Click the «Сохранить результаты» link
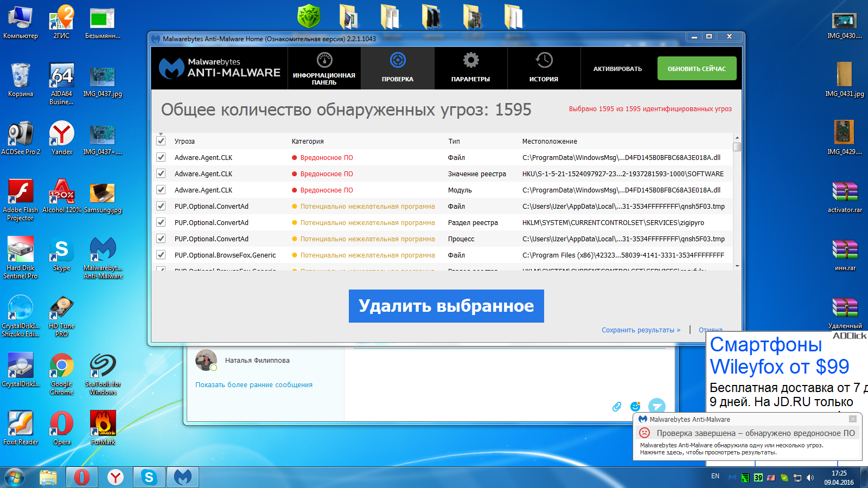The width and height of the screenshot is (868, 488). 640,330
